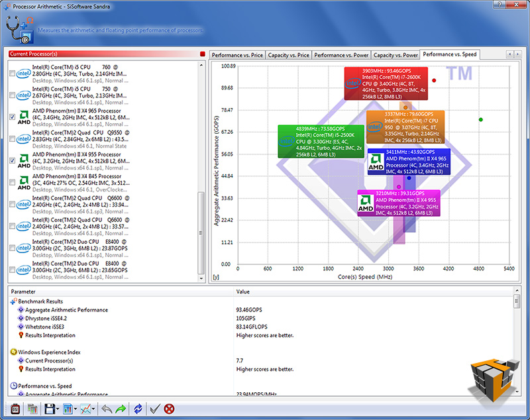Click the AMD logo of the Phenom II X4 965 row

tap(24, 117)
